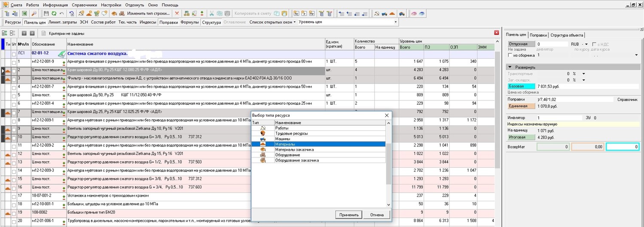Click the Undo arrow toolbar icon
This screenshot has width=644, height=227.
point(62,13)
